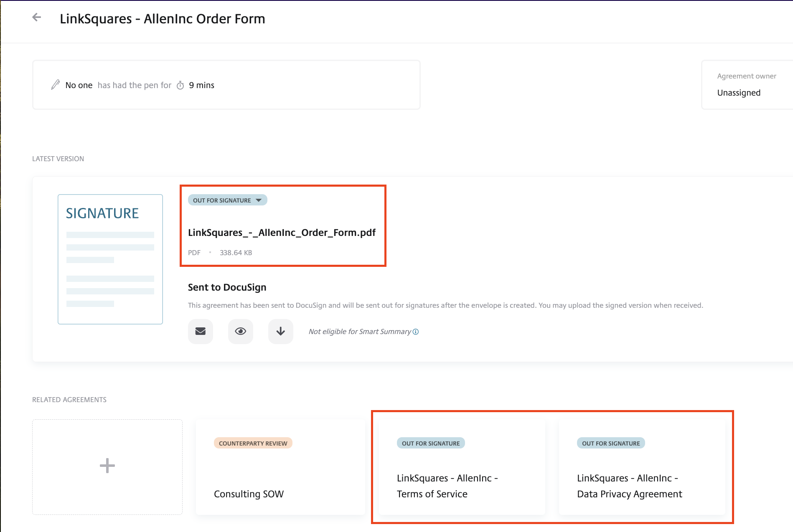
Task: Click the 338.64 KB file size text
Action: 236,253
